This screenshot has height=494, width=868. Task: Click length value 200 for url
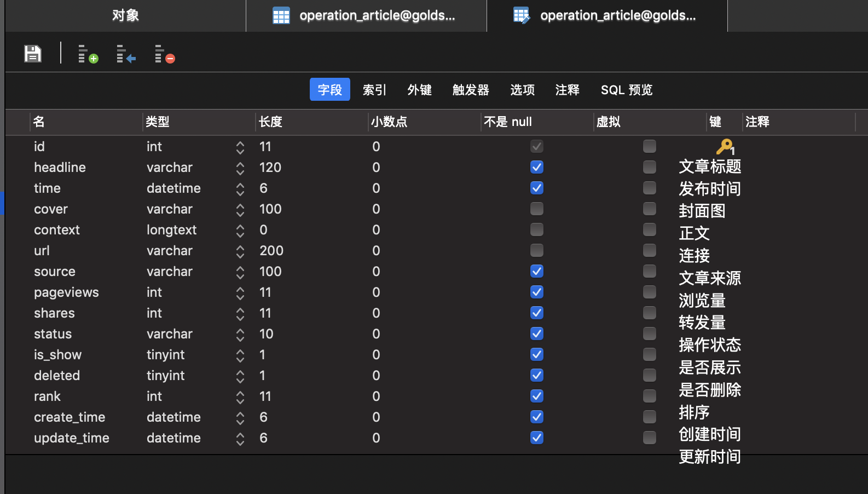tap(271, 250)
